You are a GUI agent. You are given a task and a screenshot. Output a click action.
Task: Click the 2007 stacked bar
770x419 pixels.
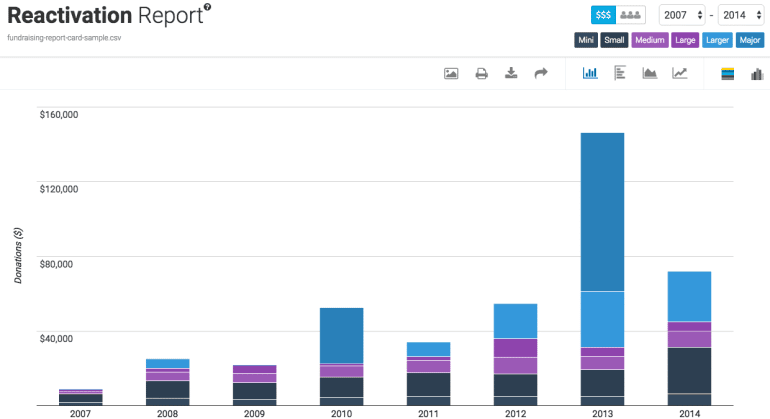pyautogui.click(x=81, y=397)
